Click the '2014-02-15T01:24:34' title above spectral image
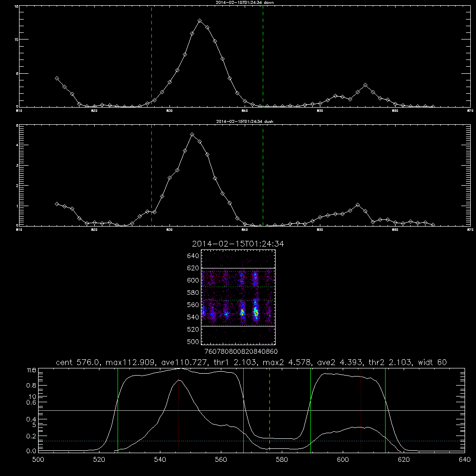 pyautogui.click(x=238, y=244)
